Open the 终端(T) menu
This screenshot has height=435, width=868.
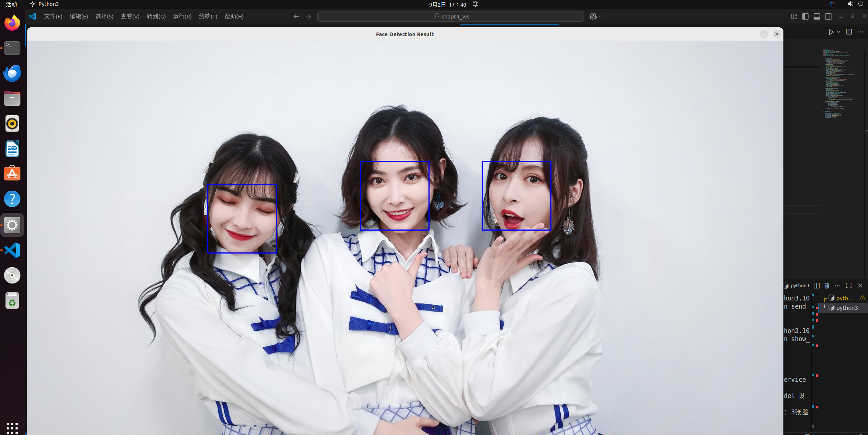tap(208, 16)
